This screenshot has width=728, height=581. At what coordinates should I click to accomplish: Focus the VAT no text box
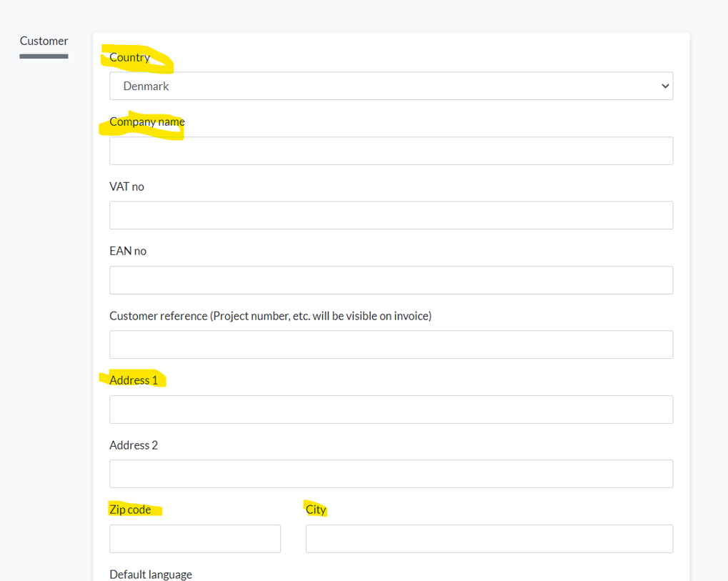click(x=391, y=215)
